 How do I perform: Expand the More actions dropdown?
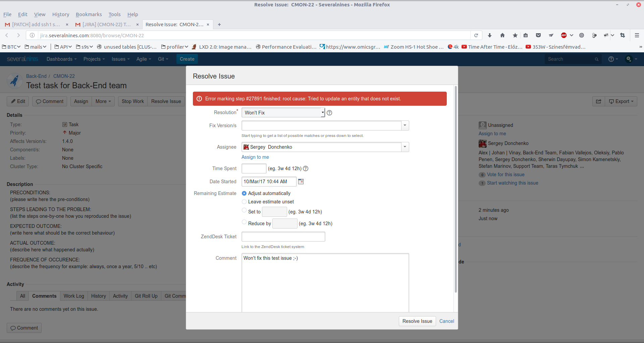103,101
